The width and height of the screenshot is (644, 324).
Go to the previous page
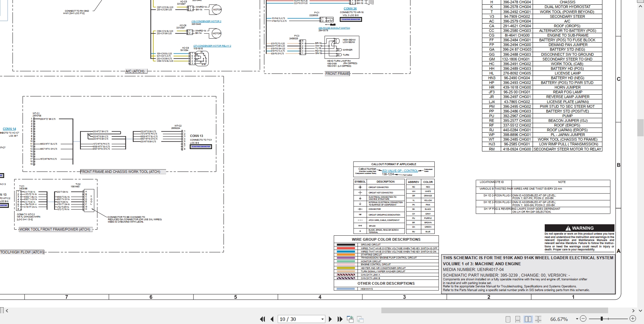272,319
